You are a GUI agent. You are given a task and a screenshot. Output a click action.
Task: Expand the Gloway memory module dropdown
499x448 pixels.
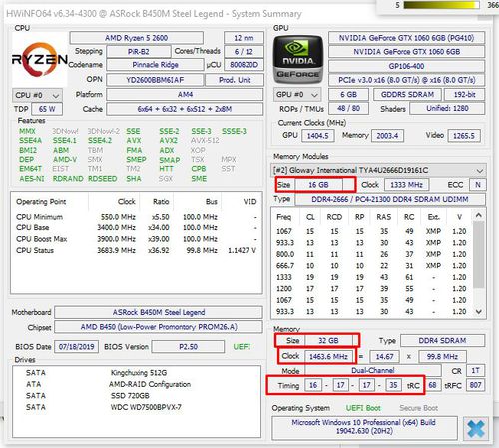point(378,170)
